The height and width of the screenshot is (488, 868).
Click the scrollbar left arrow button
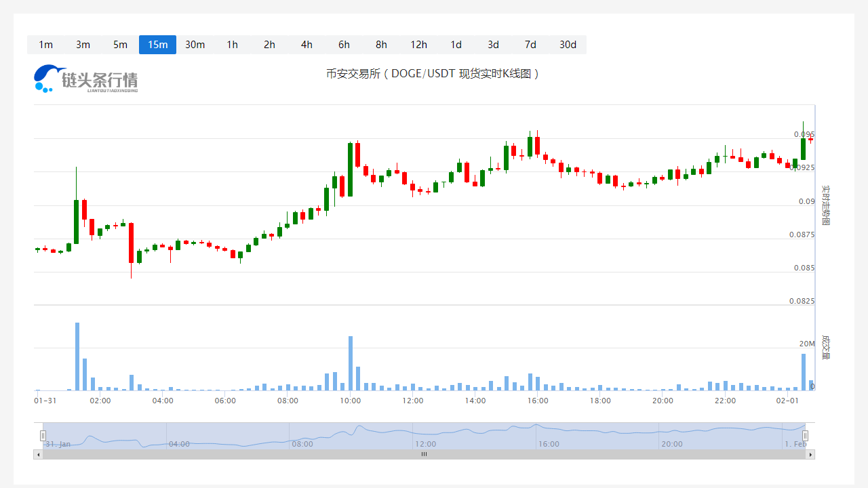[x=38, y=455]
